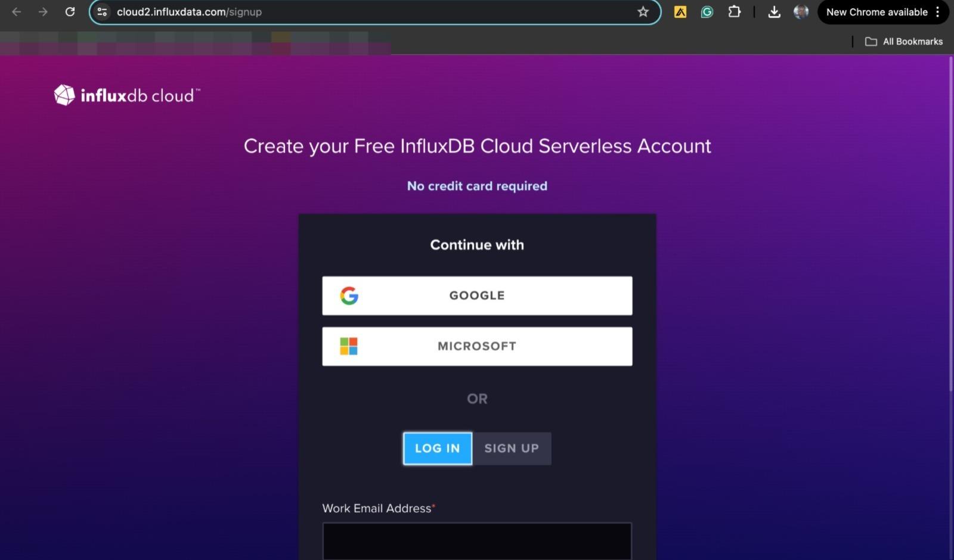Show downloads with the download icon

tap(774, 12)
